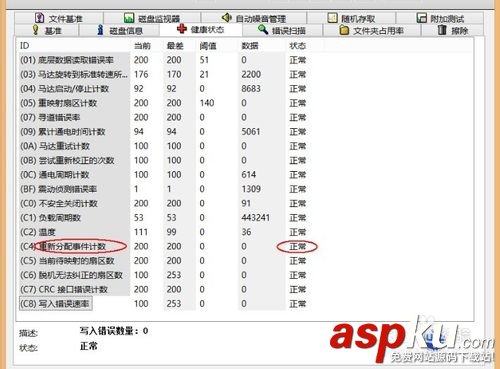The image size is (500, 369).
Task: Click data value 2200
Action: (251, 74)
